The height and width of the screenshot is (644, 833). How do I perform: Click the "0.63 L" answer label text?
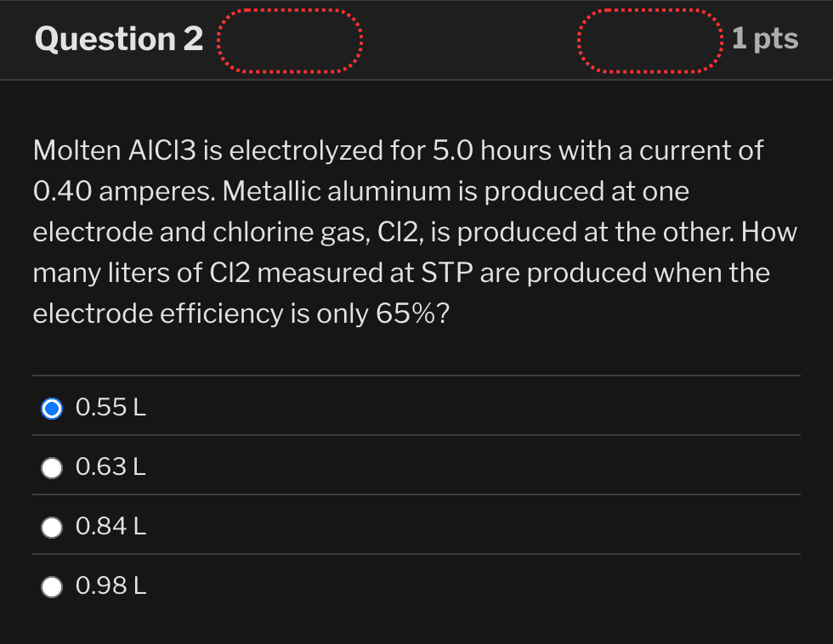[110, 467]
